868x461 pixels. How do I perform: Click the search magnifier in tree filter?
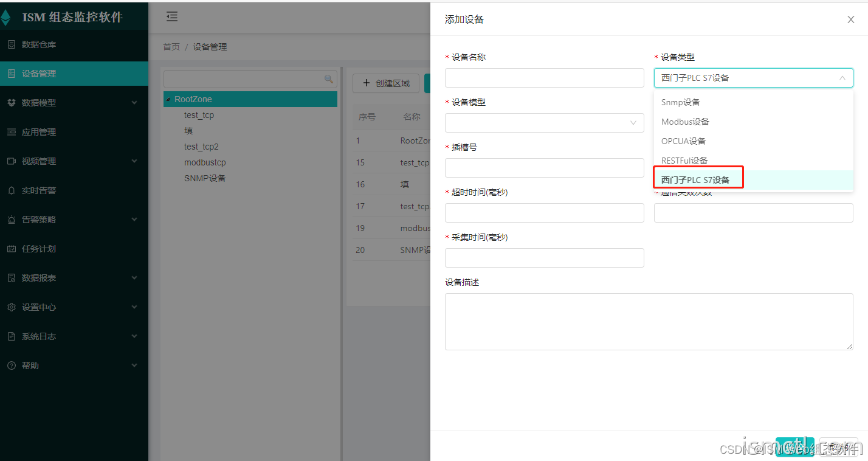pos(329,79)
